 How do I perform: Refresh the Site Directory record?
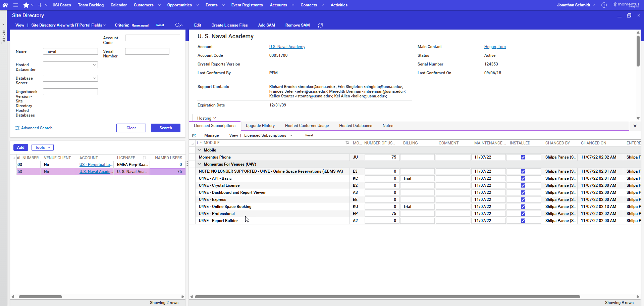[x=321, y=25]
